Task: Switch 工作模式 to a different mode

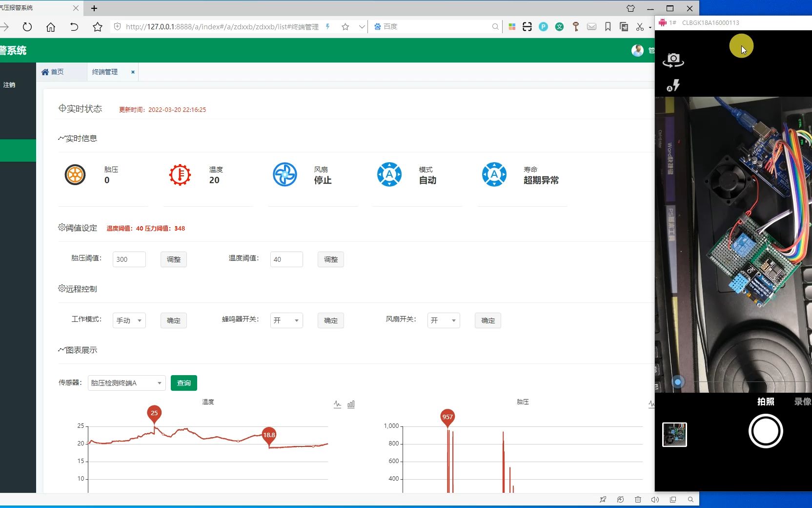Action: (x=129, y=320)
